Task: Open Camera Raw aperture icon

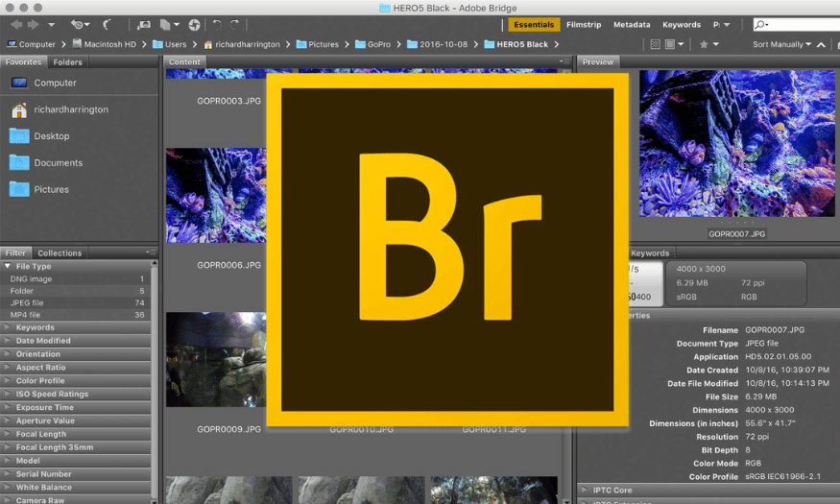Action: [x=195, y=25]
